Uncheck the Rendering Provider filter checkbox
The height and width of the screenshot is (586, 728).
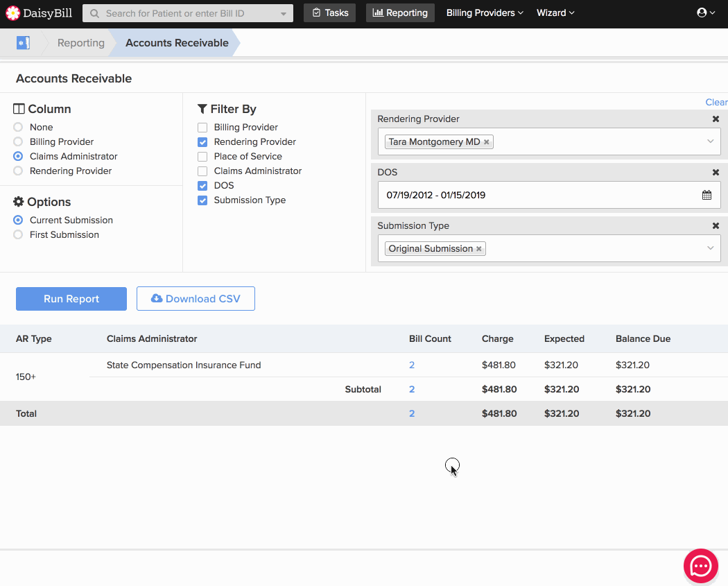coord(202,142)
